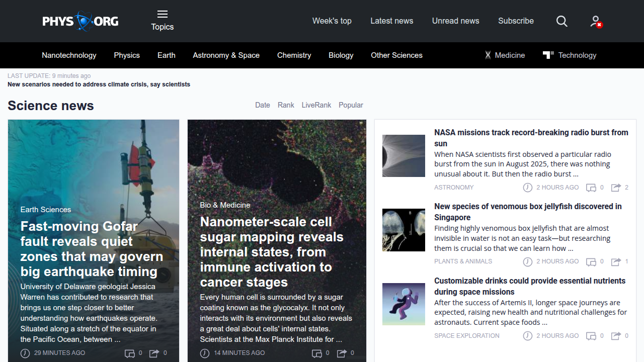Click 'LAST UPDATE: 9 minutes ago' text
The width and height of the screenshot is (644, 362).
[49, 76]
